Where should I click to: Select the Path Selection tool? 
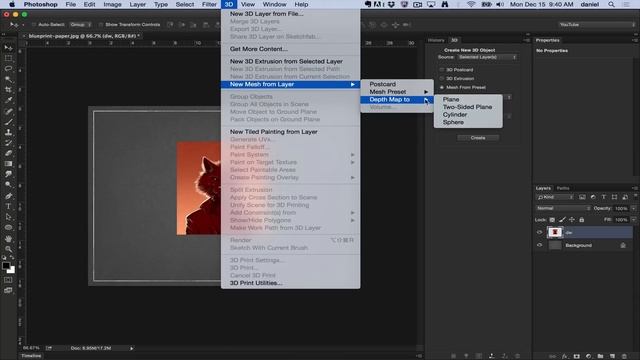click(x=8, y=217)
